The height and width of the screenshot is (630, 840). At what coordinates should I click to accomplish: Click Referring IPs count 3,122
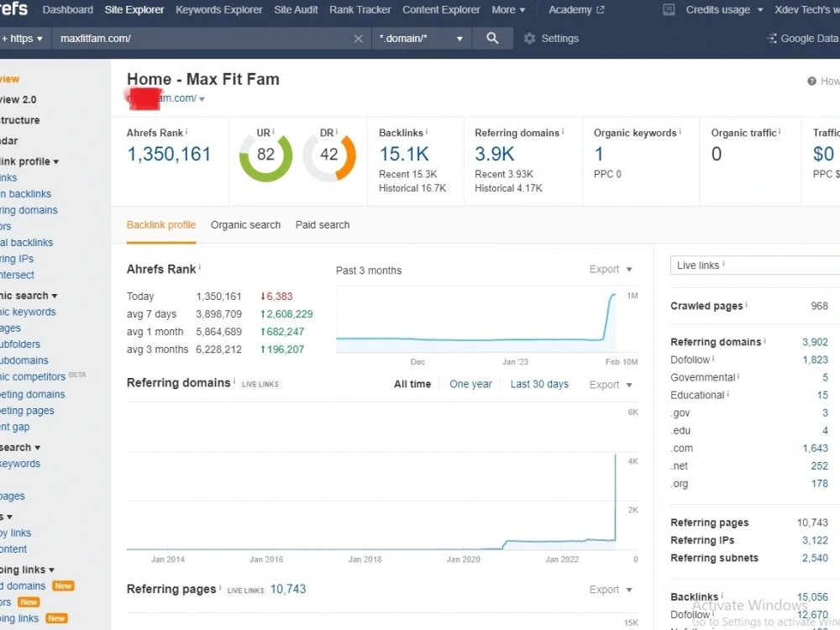coord(815,540)
